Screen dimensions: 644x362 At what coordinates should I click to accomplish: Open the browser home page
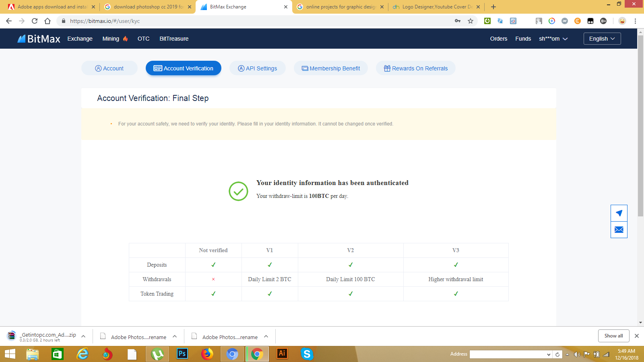47,21
